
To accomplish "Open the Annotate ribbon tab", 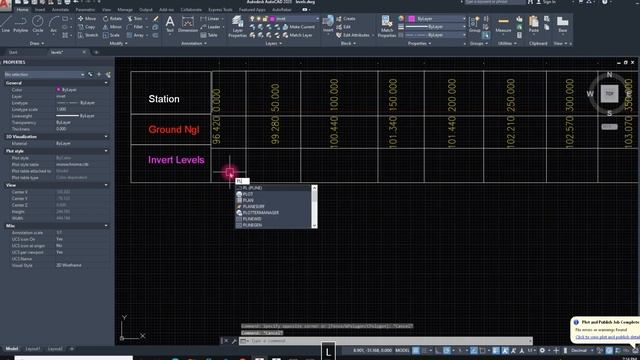I will tap(60, 9).
